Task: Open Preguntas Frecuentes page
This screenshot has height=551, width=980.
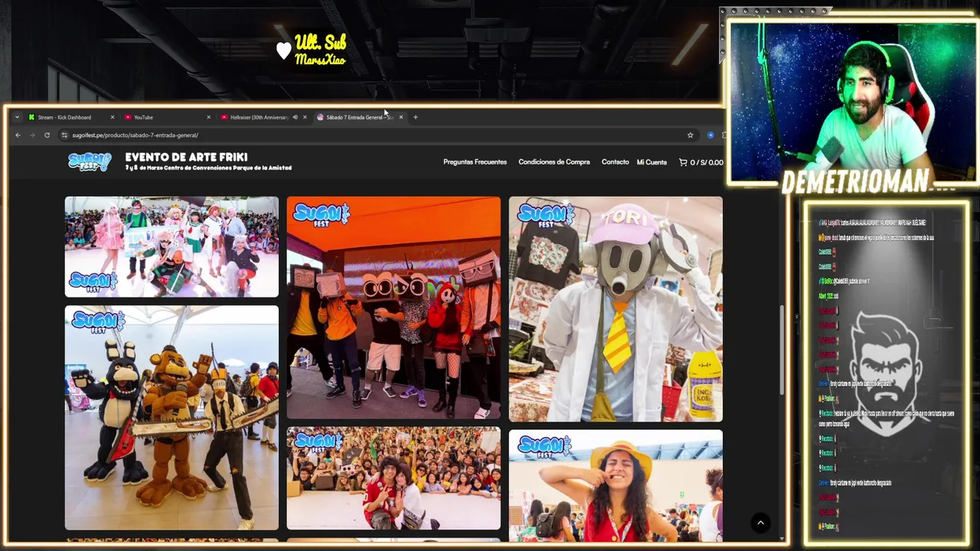Action: 475,162
